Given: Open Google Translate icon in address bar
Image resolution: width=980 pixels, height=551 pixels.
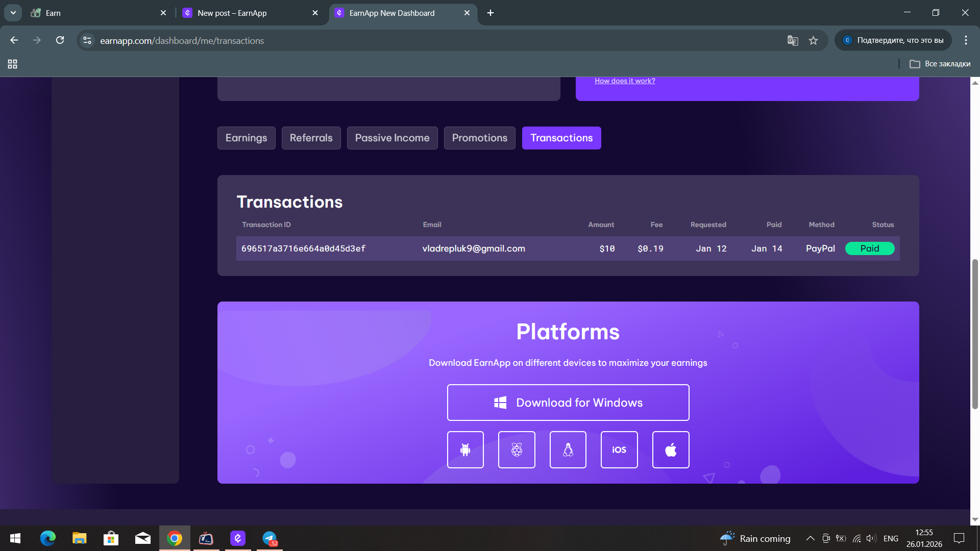Looking at the screenshot, I should tap(792, 40).
